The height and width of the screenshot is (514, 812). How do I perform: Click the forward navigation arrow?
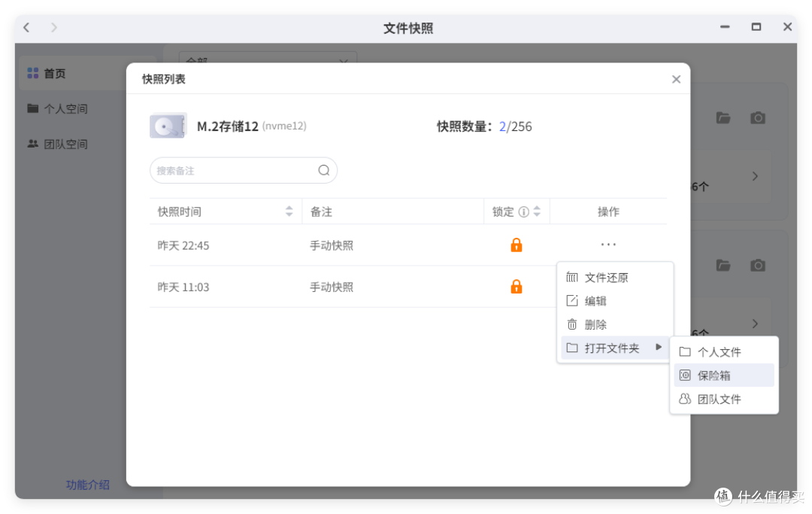click(54, 27)
